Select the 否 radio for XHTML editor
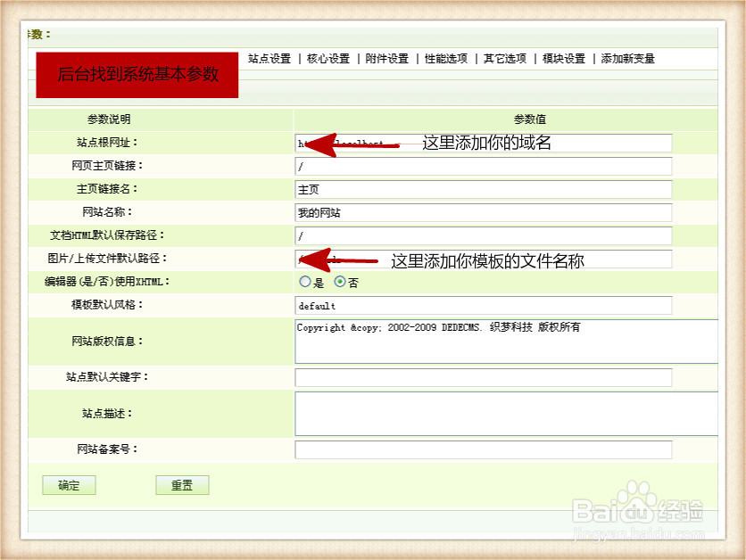The width and height of the screenshot is (746, 560). click(340, 282)
